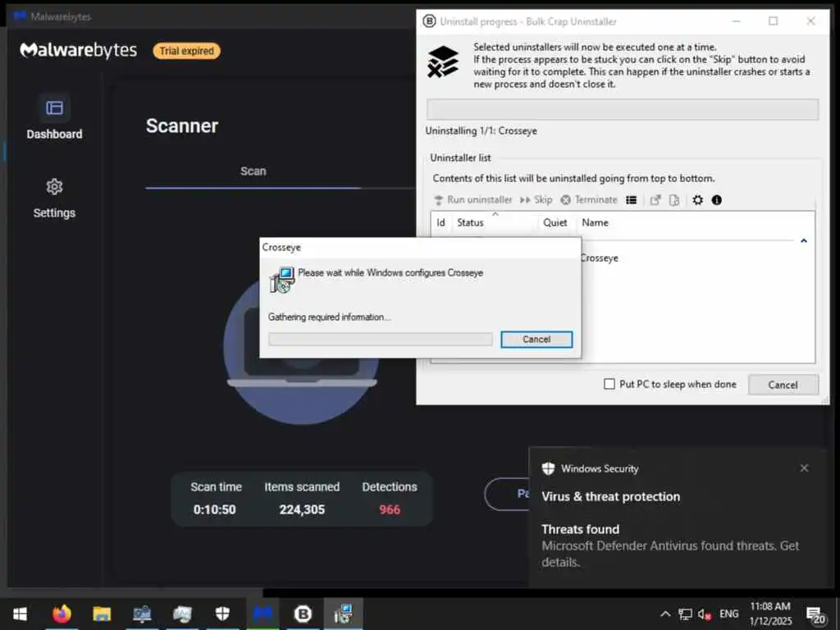Open the notification center icon
This screenshot has height=630, width=840.
tap(815, 615)
